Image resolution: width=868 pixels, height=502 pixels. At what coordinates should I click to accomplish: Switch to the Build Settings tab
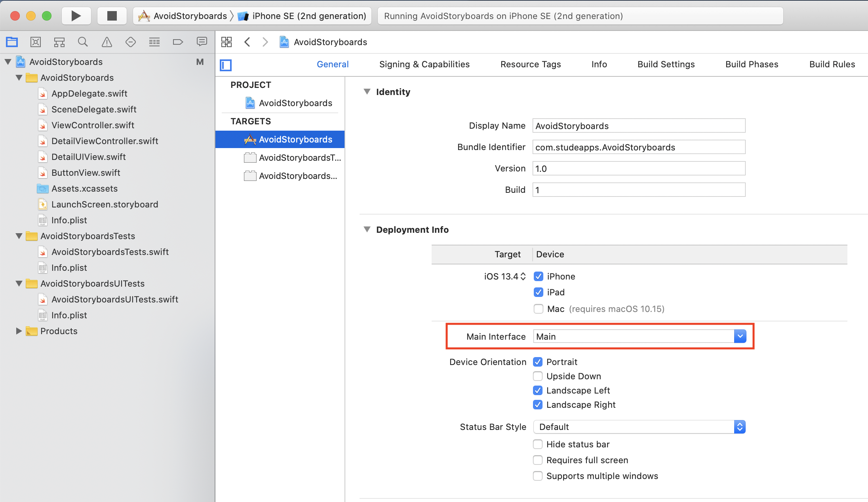[x=665, y=65]
